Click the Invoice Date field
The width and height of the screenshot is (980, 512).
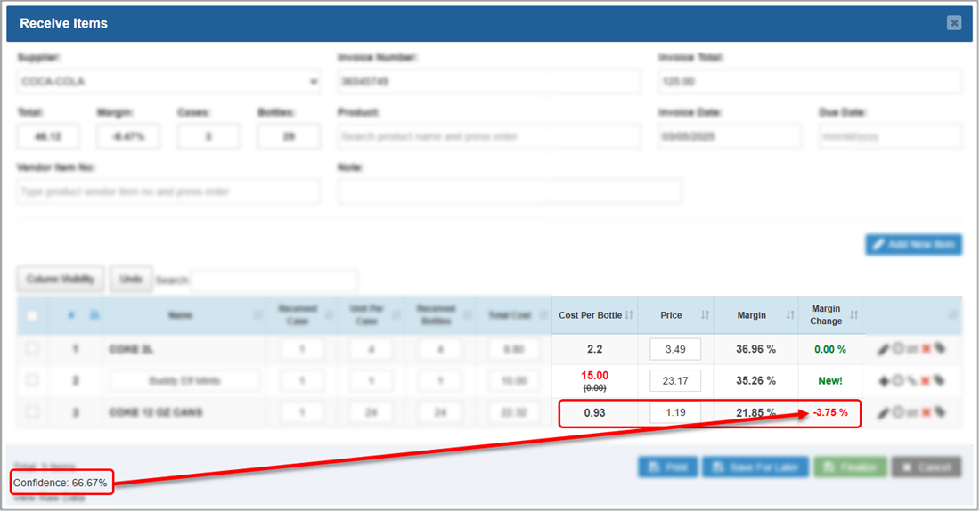[730, 137]
